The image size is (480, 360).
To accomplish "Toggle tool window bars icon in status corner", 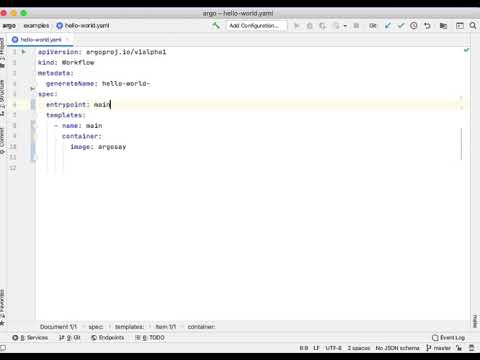I will coord(3,348).
